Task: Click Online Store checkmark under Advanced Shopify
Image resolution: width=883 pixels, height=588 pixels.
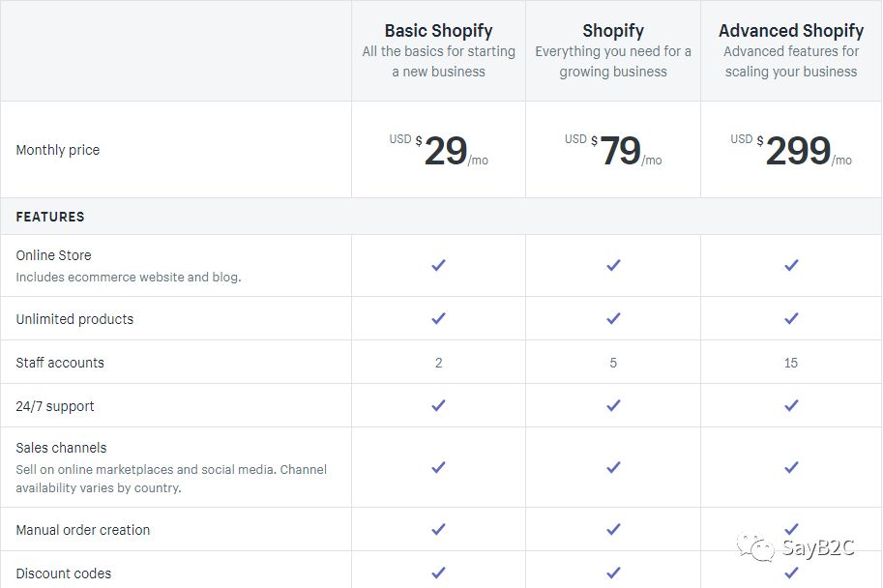Action: coord(791,265)
